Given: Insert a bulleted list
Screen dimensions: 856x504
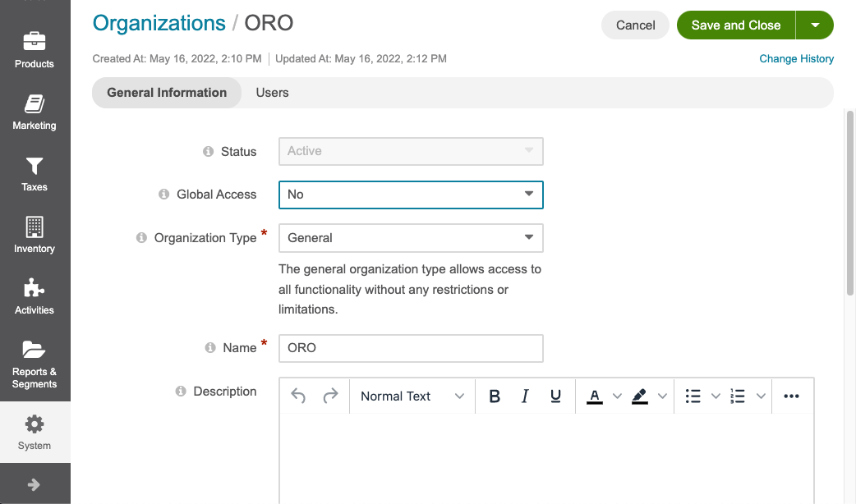Looking at the screenshot, I should (693, 396).
